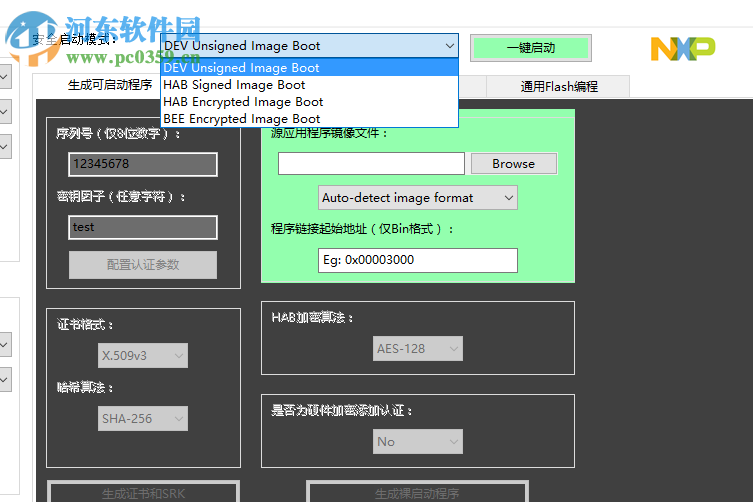Screen dimensions: 753x502
Task: Click the source application image file field
Action: 371,164
